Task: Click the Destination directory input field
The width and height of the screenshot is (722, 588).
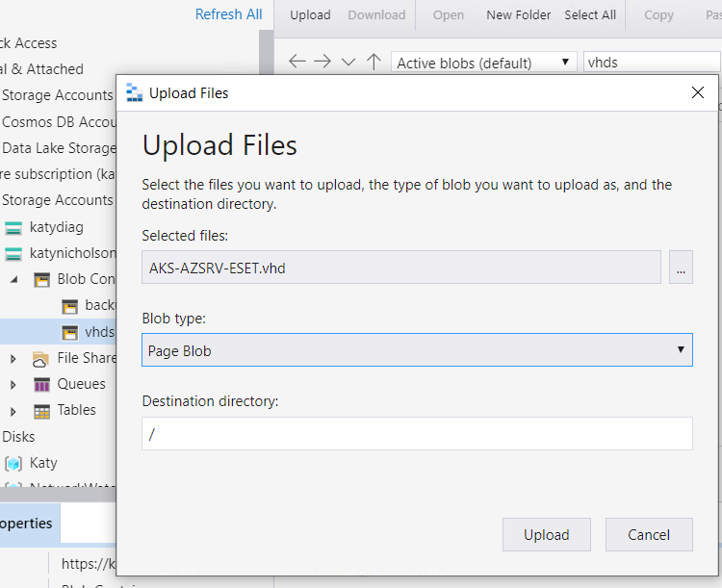Action: pyautogui.click(x=417, y=434)
